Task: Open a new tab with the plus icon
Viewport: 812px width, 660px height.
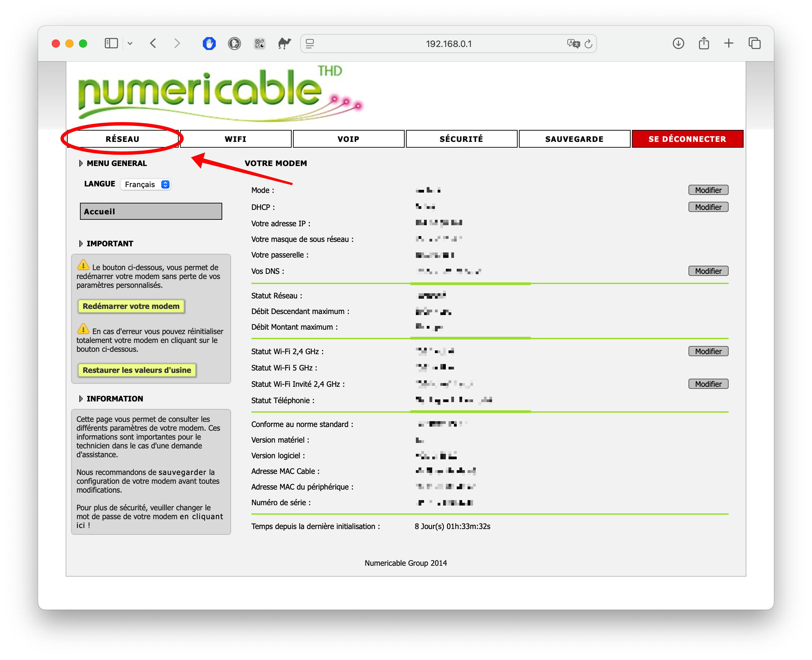Action: click(x=728, y=43)
